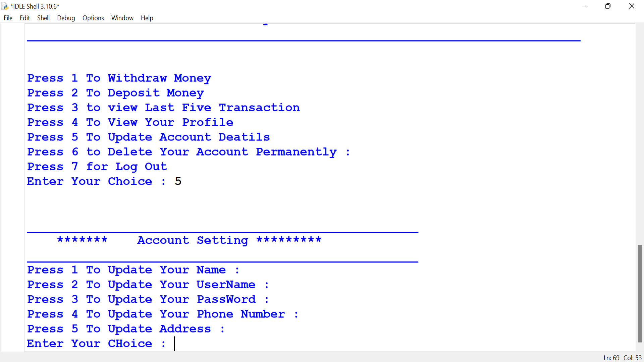Click 'Press 3 To Update Your PassWord' line

pyautogui.click(x=148, y=299)
